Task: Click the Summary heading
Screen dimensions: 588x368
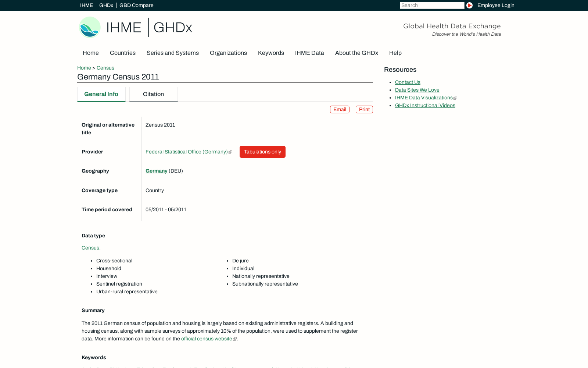Action: 93,311
